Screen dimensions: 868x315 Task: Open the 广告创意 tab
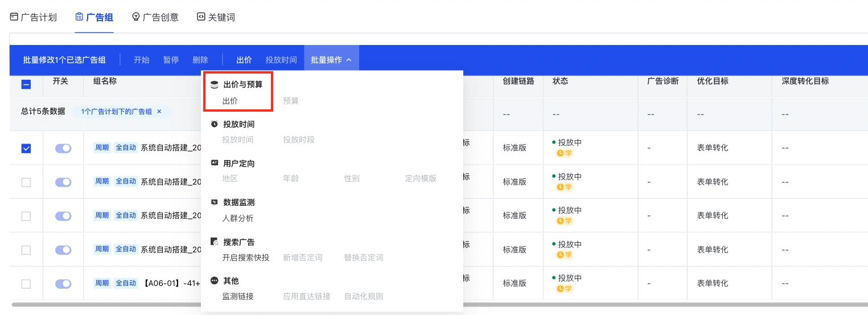point(155,17)
